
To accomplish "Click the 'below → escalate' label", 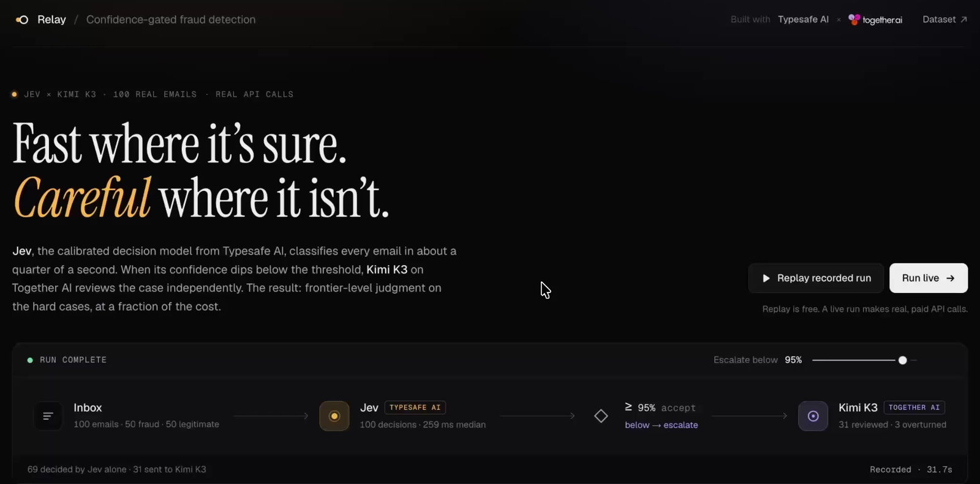I will [661, 425].
